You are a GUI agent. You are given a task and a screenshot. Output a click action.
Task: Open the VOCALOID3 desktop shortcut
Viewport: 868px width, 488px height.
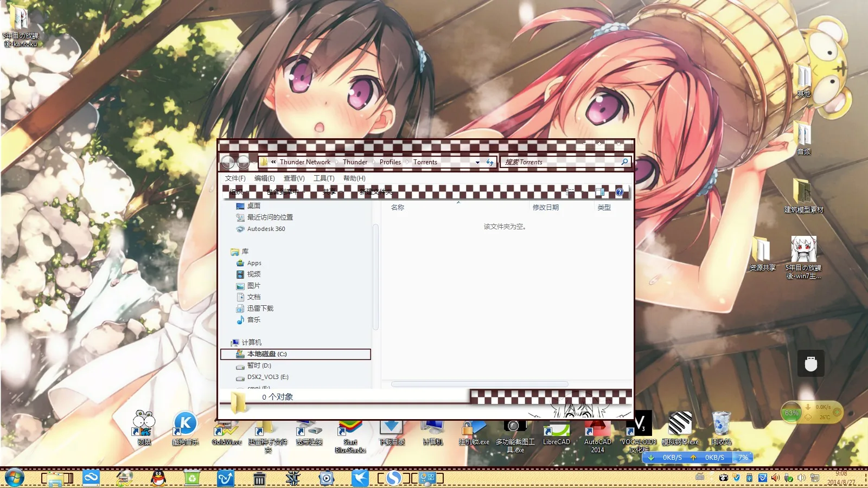639,432
